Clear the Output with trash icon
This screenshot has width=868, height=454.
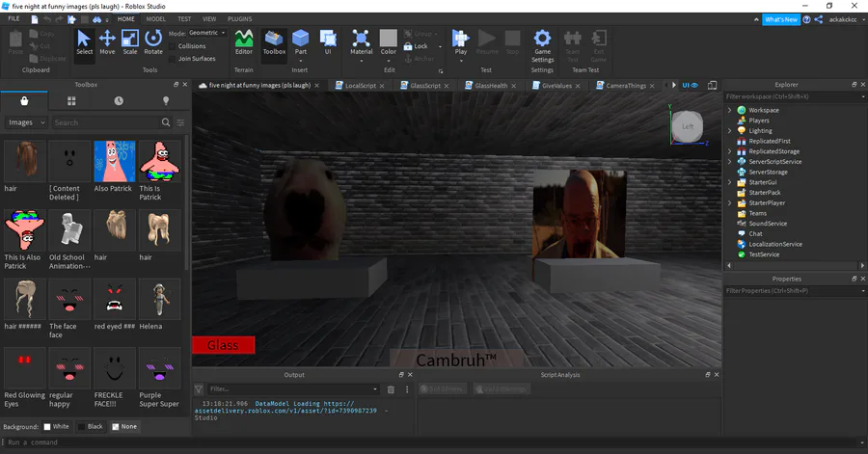(391, 389)
